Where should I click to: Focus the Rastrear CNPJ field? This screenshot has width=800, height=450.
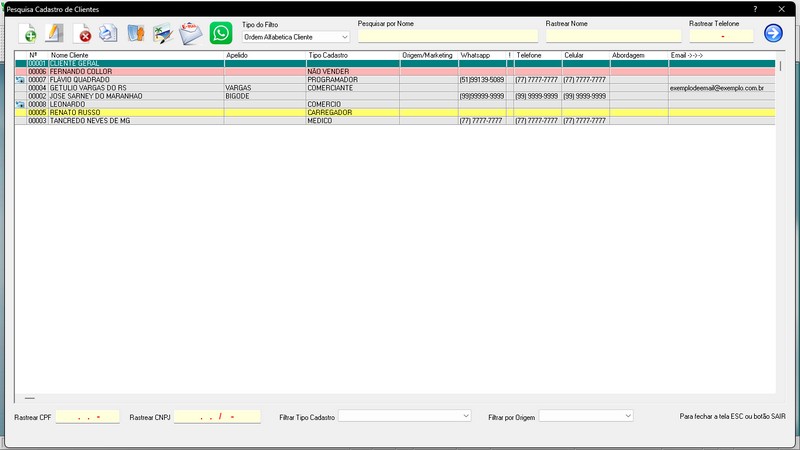[217, 417]
